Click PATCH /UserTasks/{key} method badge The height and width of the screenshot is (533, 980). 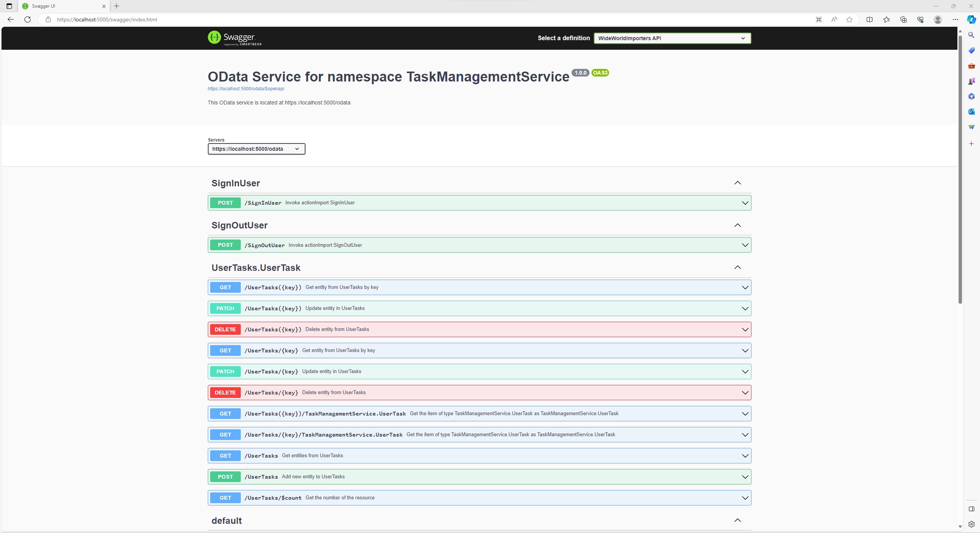point(225,372)
